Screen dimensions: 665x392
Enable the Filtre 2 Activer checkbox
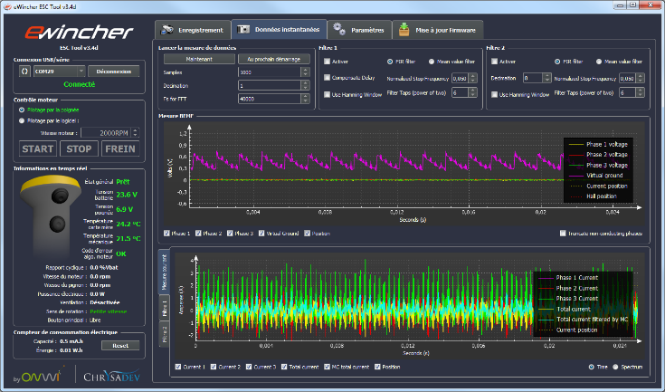click(495, 62)
